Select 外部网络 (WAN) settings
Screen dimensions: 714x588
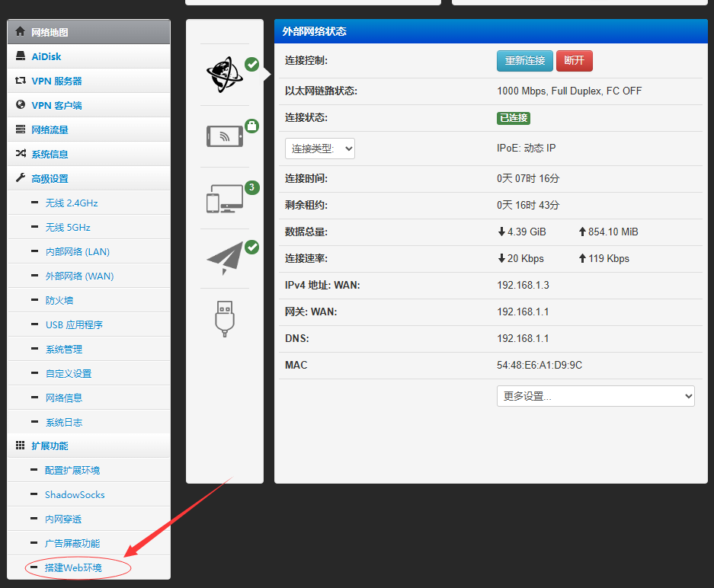[79, 276]
